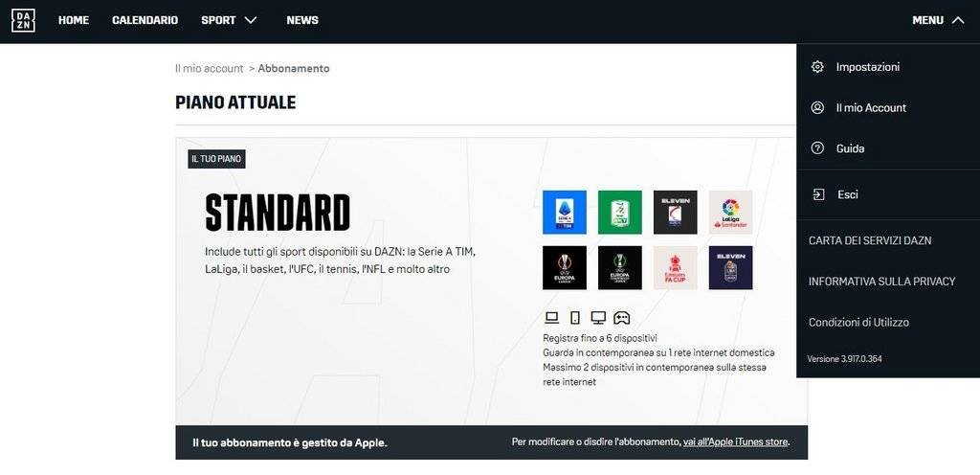The height and width of the screenshot is (475, 980).
Task: Open Condizioni di Utilizzo link
Action: coord(858,323)
